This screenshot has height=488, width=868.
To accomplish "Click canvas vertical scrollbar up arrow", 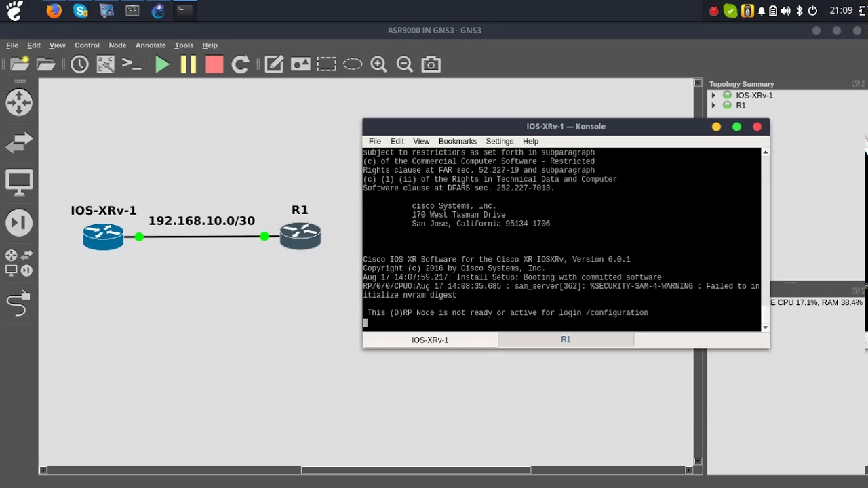I will coord(698,83).
